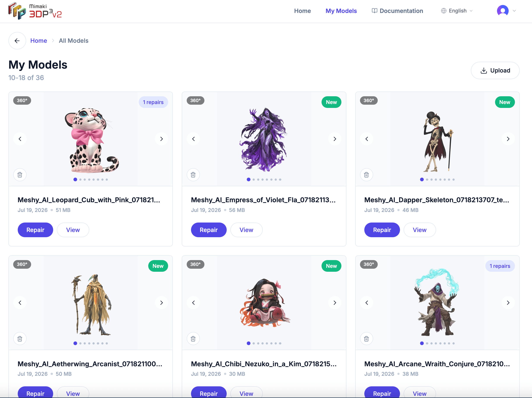View the Leopard Cub model
Viewport: 532px width, 398px height.
point(73,230)
